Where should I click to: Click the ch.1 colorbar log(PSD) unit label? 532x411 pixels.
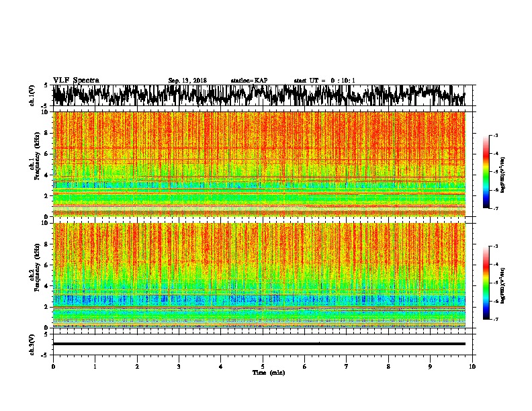click(x=503, y=175)
